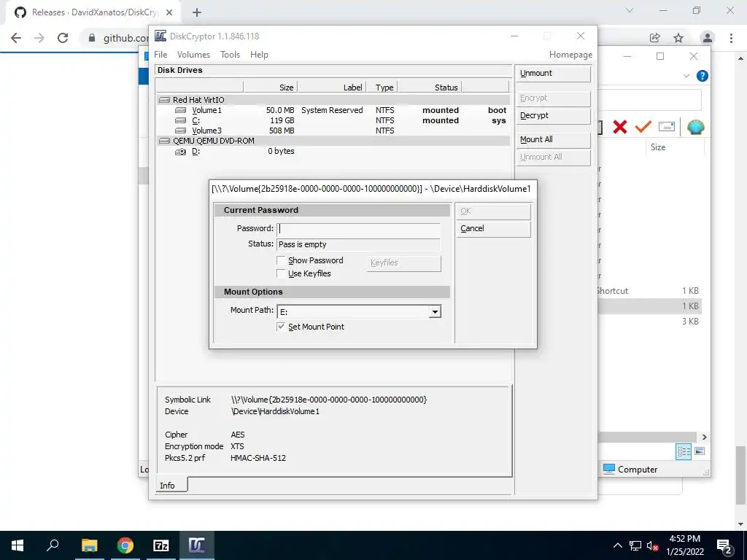
Task: Click the Password input field
Action: (358, 228)
